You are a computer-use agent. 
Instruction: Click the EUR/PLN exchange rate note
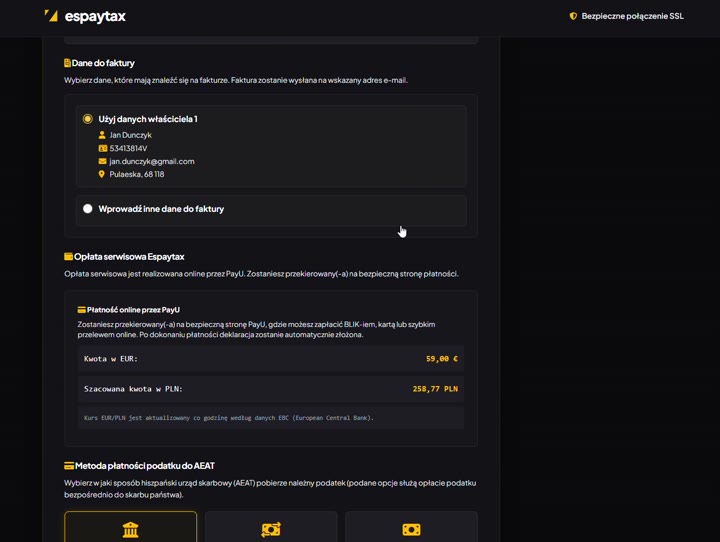pos(229,418)
